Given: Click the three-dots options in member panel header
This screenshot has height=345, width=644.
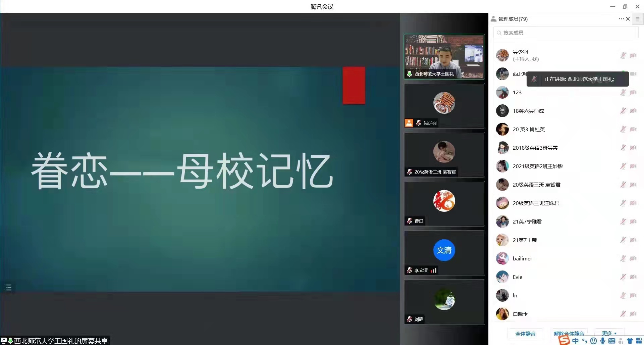Looking at the screenshot, I should (621, 19).
